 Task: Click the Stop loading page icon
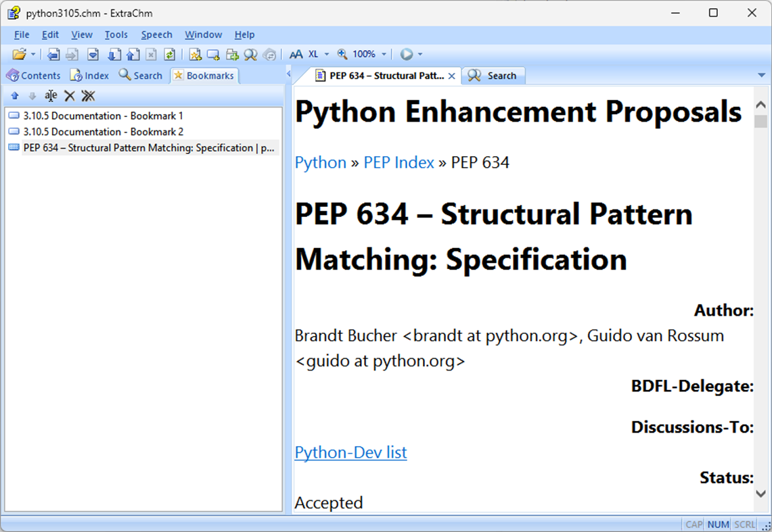[x=152, y=55]
